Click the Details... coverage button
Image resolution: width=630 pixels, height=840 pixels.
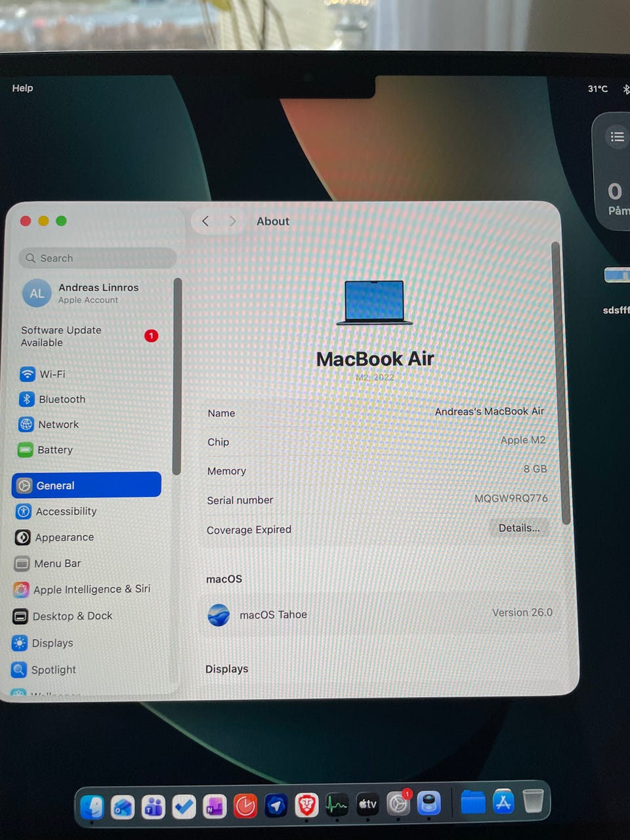coord(518,528)
